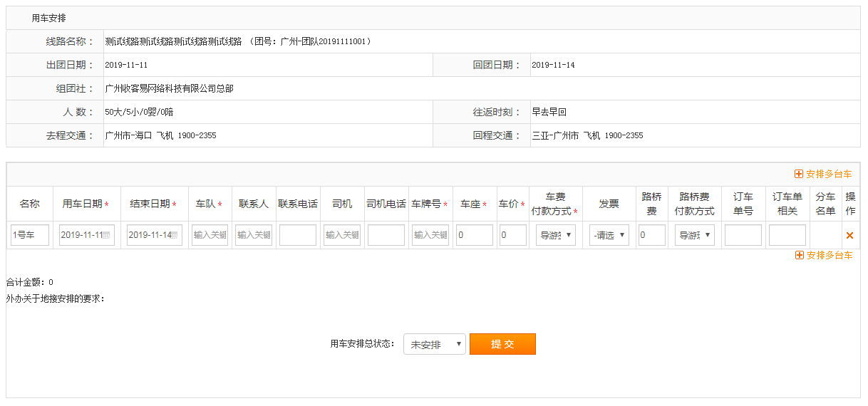Focus the 司机 keyword input
868x406 pixels.
tap(342, 235)
